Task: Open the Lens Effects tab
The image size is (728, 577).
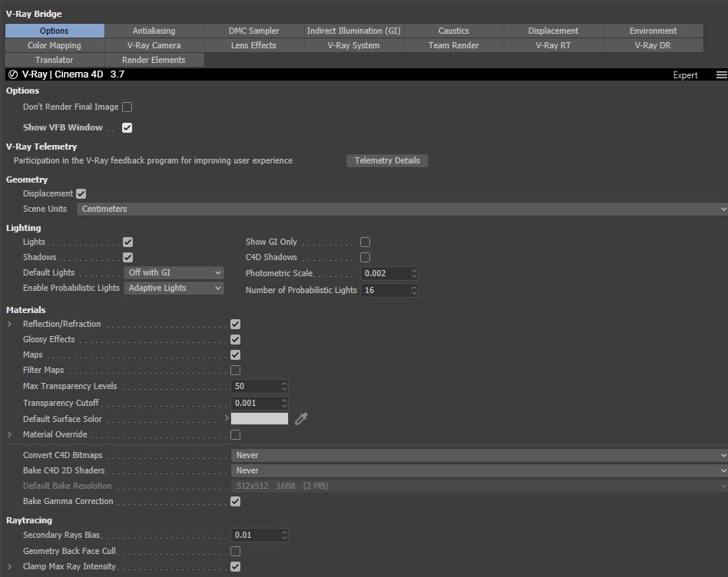Action: tap(254, 45)
